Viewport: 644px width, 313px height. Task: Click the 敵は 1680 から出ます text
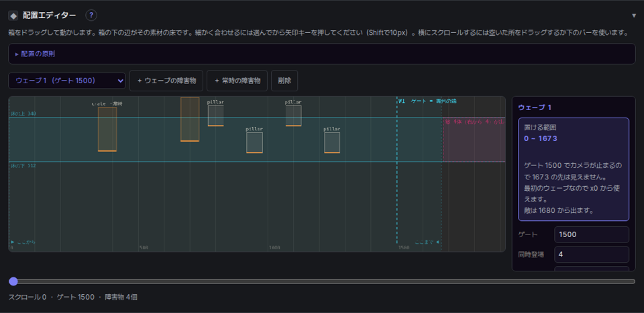coord(559,211)
